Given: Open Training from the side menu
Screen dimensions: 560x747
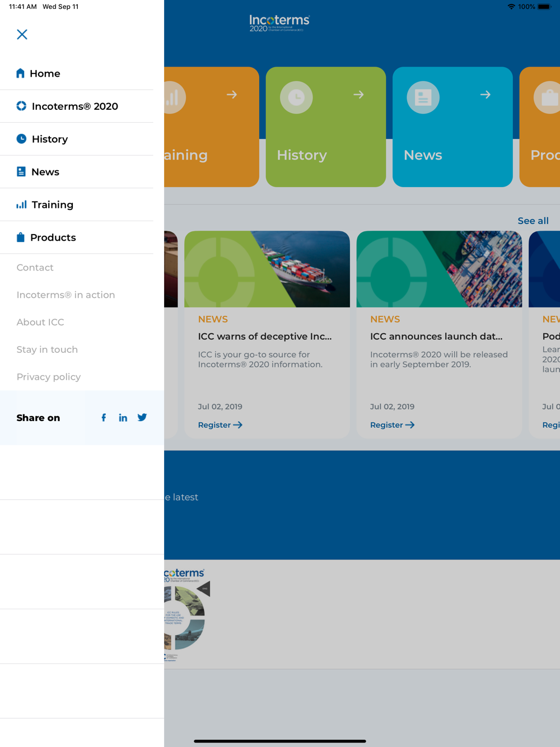Looking at the screenshot, I should [77, 204].
